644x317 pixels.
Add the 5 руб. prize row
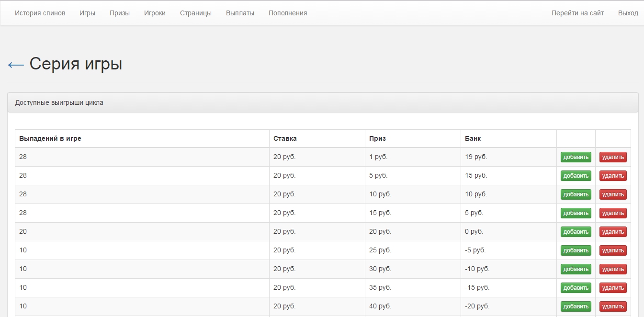click(x=576, y=176)
